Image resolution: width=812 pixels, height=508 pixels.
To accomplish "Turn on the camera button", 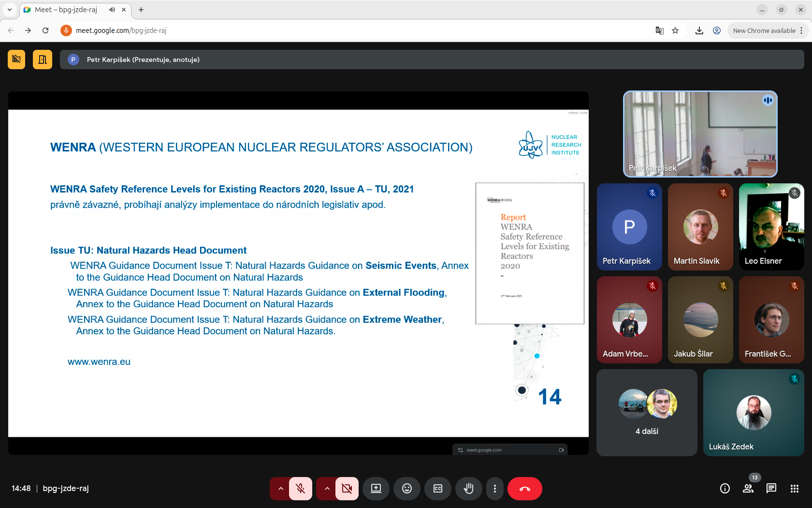I will pos(347,489).
